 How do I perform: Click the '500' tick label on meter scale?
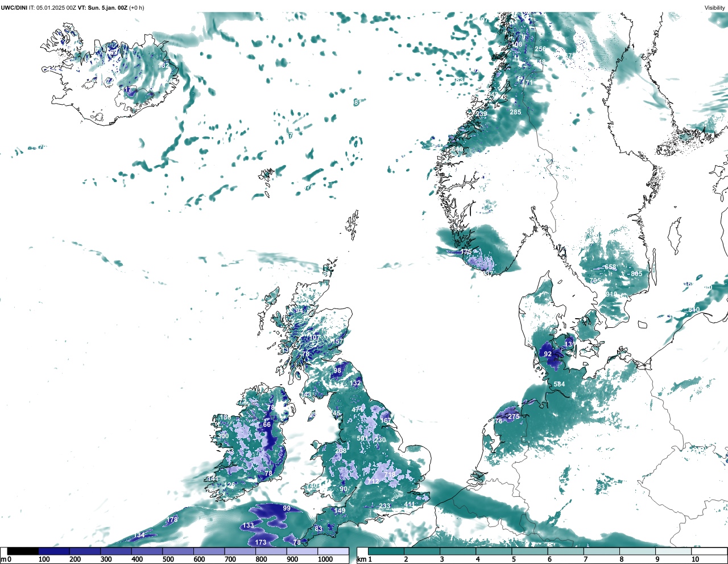point(168,559)
